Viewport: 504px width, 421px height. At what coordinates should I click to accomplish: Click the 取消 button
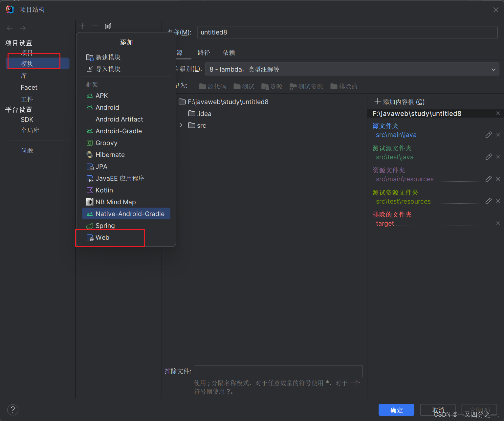pos(438,410)
